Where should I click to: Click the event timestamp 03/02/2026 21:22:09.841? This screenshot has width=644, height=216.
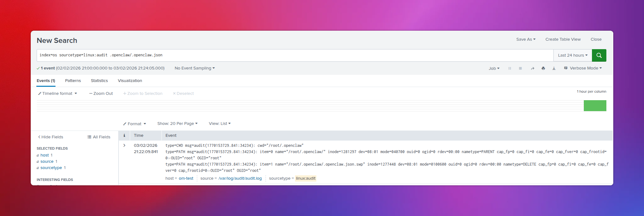tap(146, 149)
